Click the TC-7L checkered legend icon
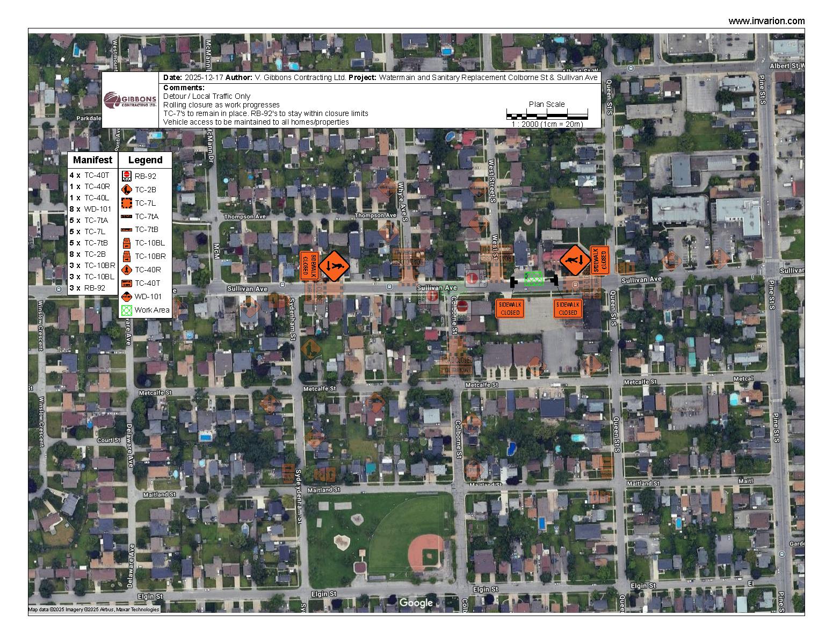 coord(128,203)
